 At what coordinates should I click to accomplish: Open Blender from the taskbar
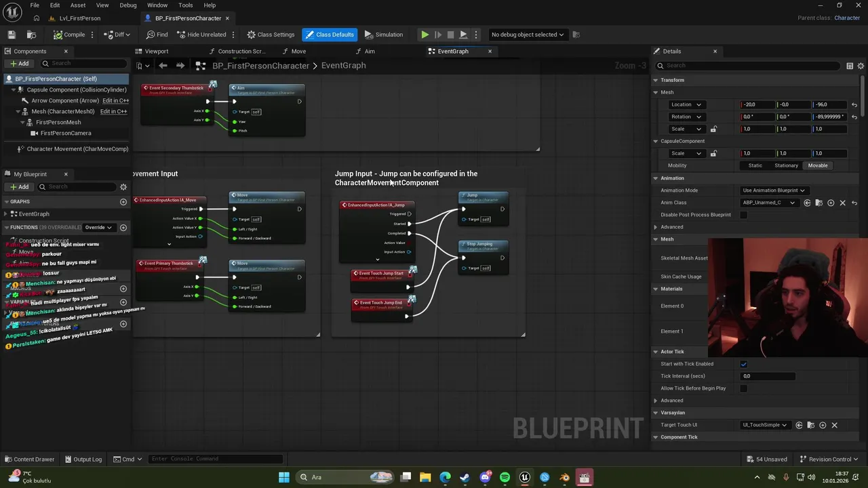[564, 477]
